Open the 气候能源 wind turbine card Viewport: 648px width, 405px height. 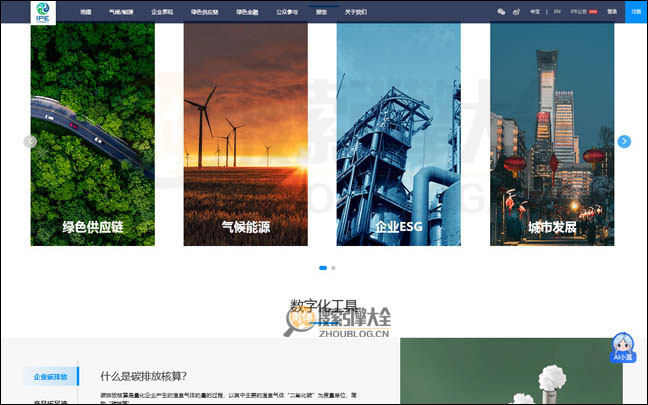pos(245,134)
